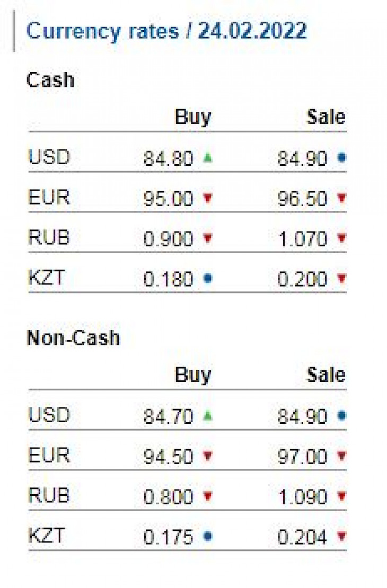The width and height of the screenshot is (387, 588).
Task: Click the Cash EUR sale value 96.50
Action: point(302,199)
